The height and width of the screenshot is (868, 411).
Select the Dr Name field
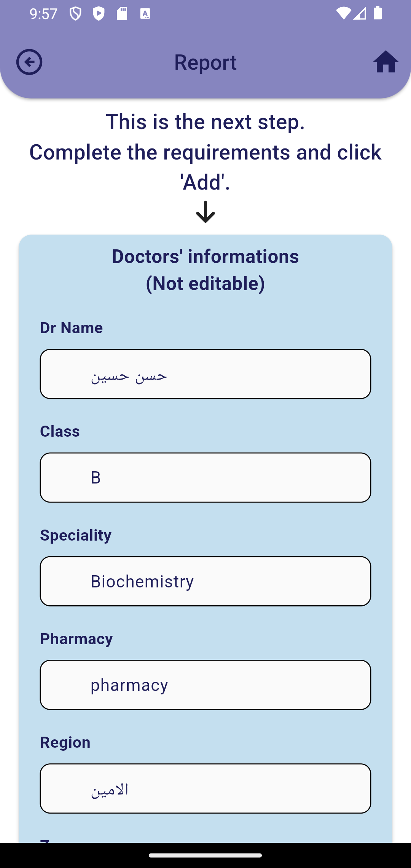(205, 374)
